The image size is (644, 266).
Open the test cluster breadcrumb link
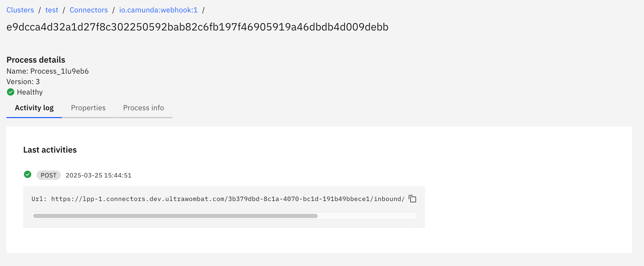point(52,10)
